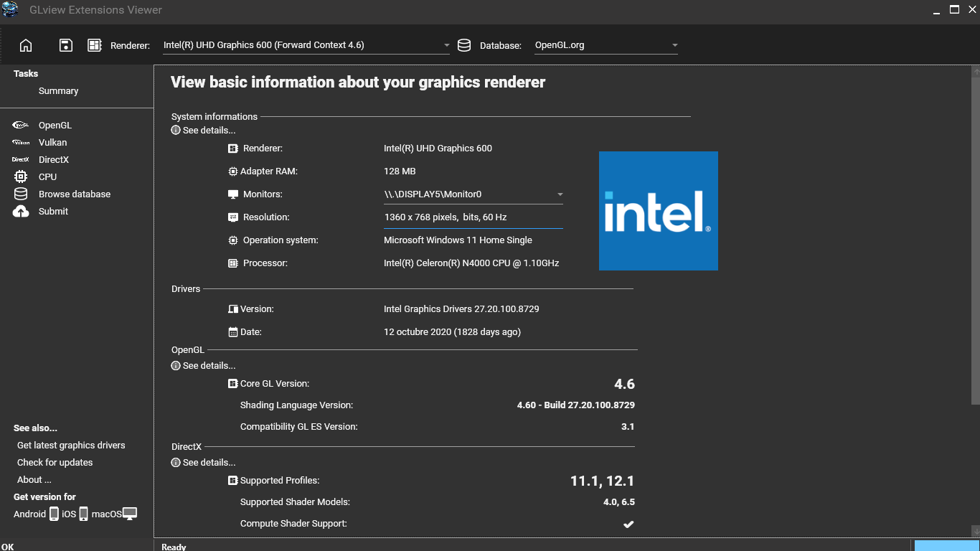
Task: Click the Renderer chip icon in toolbar
Action: (x=94, y=45)
